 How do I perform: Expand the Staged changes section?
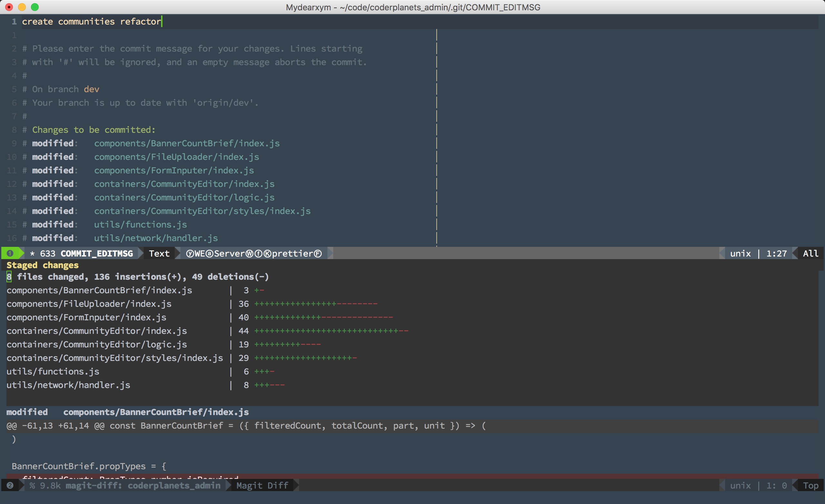click(43, 265)
